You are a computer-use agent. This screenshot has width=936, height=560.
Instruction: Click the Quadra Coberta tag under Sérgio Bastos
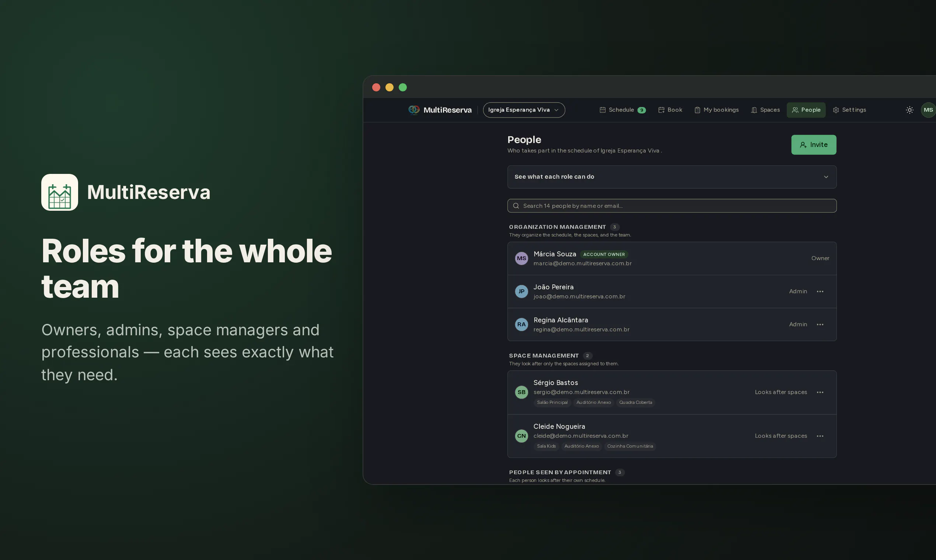pyautogui.click(x=635, y=402)
